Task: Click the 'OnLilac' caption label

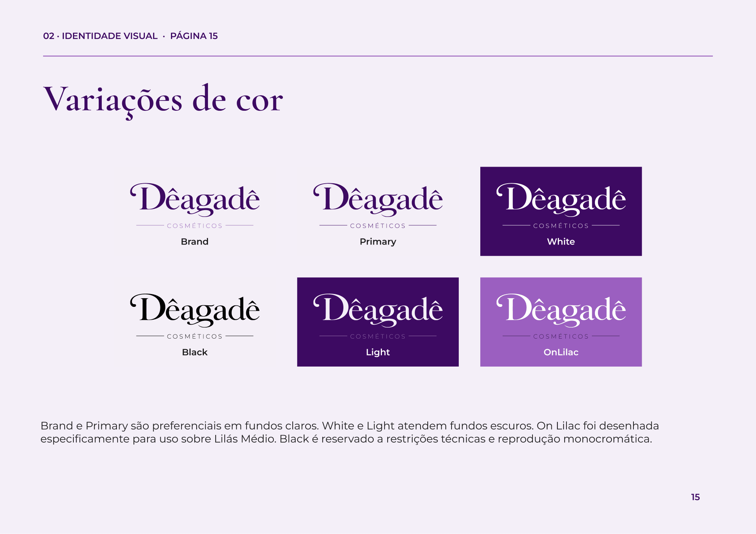Action: click(x=561, y=352)
